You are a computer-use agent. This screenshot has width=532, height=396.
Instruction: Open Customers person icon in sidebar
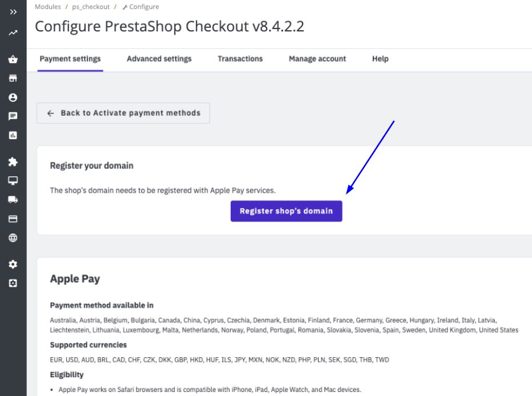13,98
